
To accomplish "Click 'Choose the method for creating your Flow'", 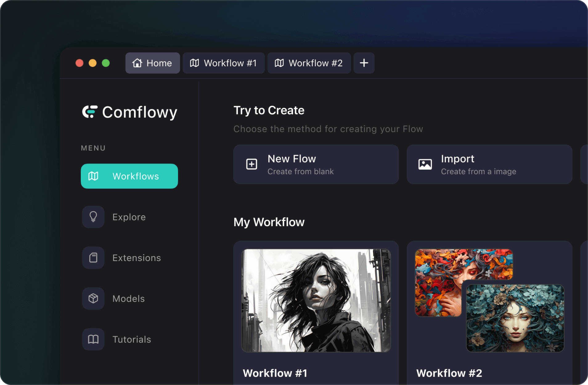I will pyautogui.click(x=328, y=129).
